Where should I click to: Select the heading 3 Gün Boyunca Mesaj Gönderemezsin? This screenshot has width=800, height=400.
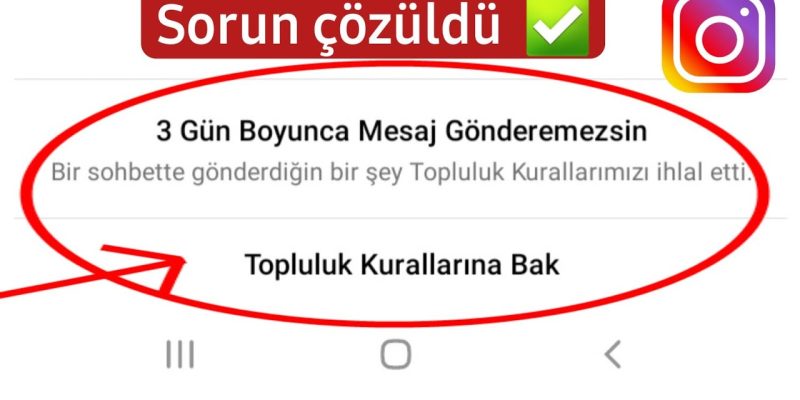tap(402, 132)
